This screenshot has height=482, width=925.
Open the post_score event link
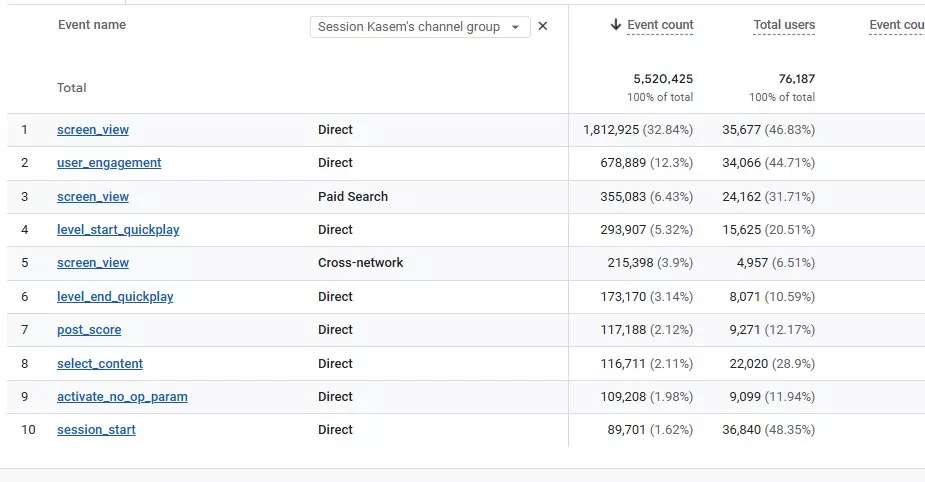coord(89,330)
